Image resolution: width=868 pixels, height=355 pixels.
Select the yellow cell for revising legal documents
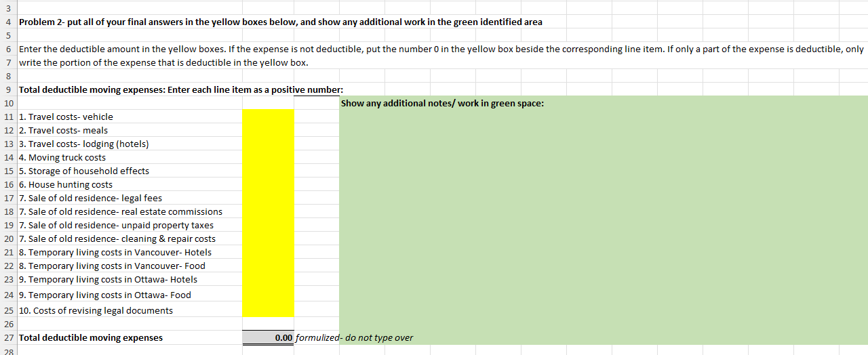pos(268,310)
